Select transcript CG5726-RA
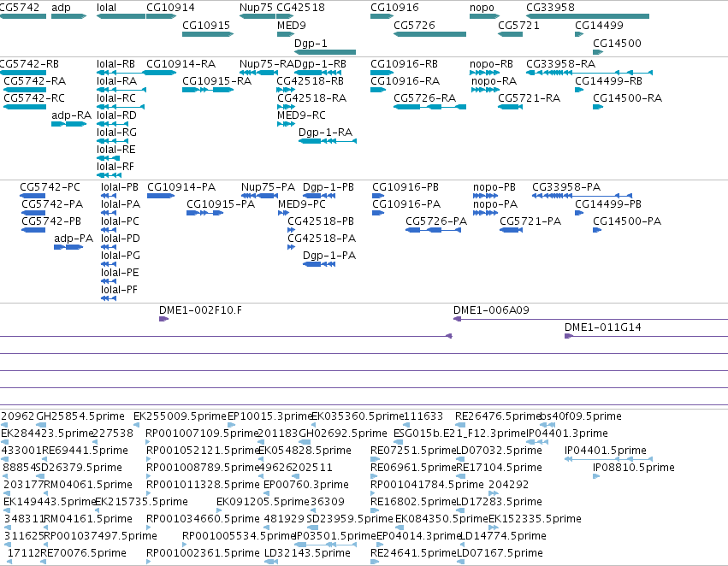Image resolution: width=728 pixels, height=566 pixels. 430,107
